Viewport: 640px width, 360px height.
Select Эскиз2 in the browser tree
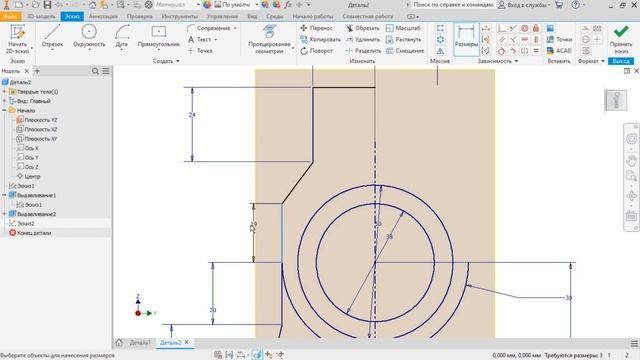[22, 224]
